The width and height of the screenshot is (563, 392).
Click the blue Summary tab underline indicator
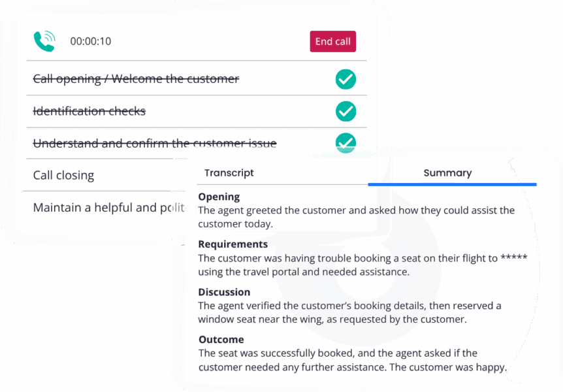(x=452, y=185)
